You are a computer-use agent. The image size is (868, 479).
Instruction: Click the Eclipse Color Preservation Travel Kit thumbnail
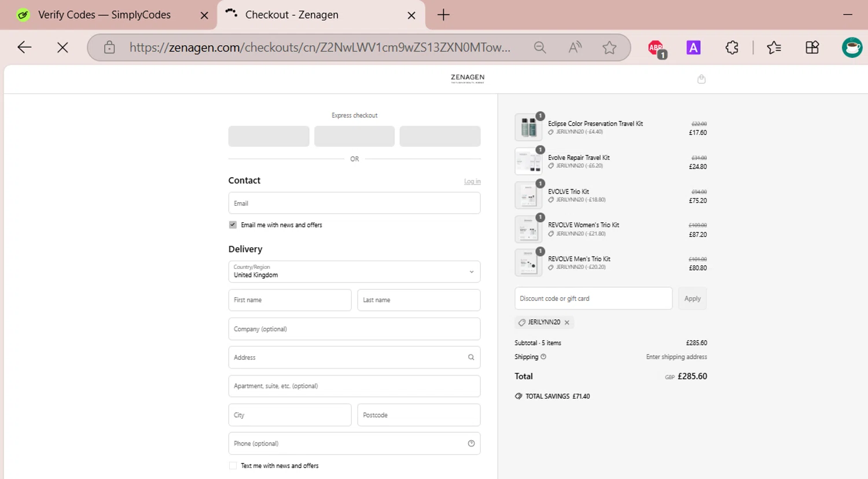[528, 127]
